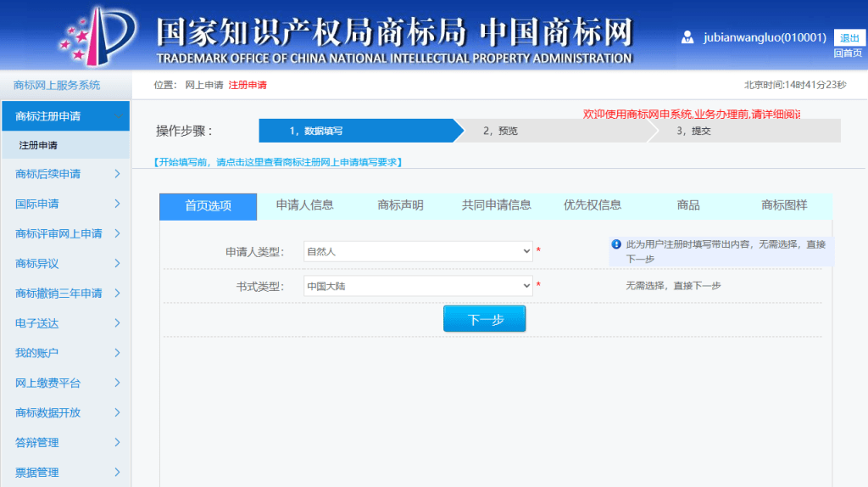
Task: Click step 2 预览
Action: (556, 131)
